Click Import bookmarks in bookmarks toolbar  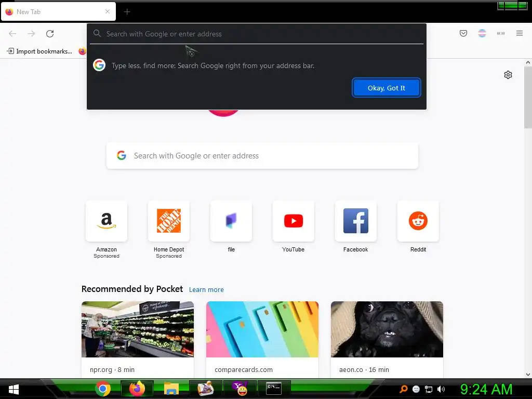click(x=39, y=51)
